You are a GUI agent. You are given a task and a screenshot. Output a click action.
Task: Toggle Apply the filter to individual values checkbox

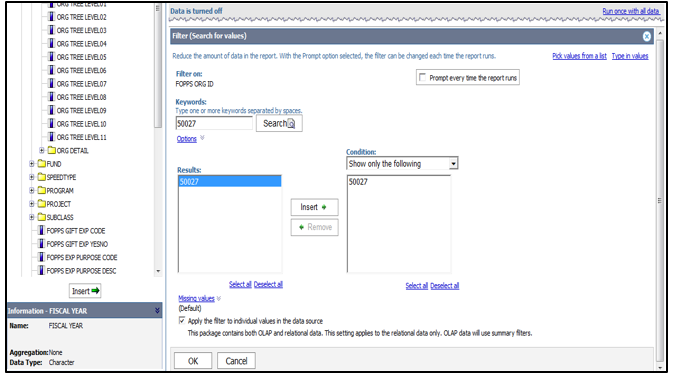[182, 320]
